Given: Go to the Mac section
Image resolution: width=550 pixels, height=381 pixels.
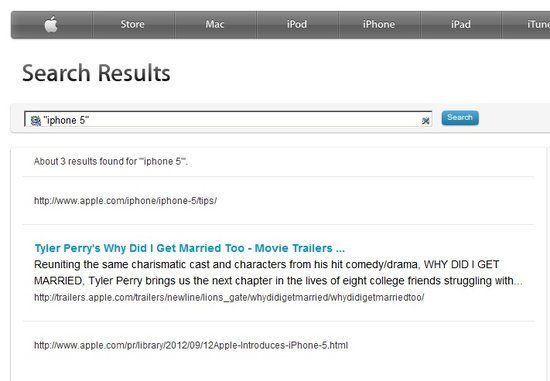Looking at the screenshot, I should click(215, 25).
